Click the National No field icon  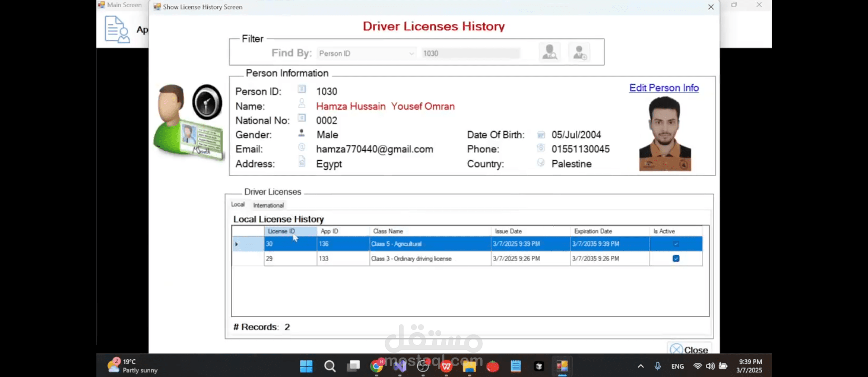tap(302, 118)
